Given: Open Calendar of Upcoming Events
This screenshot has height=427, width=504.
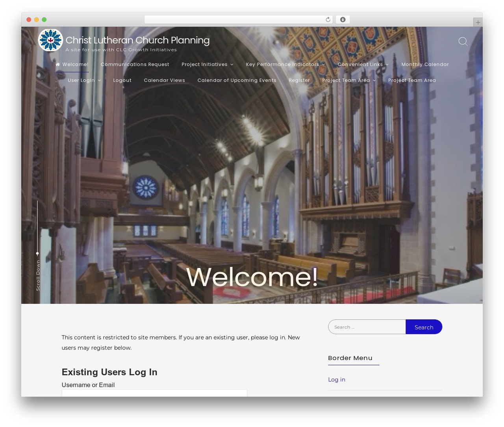Looking at the screenshot, I should click(237, 80).
